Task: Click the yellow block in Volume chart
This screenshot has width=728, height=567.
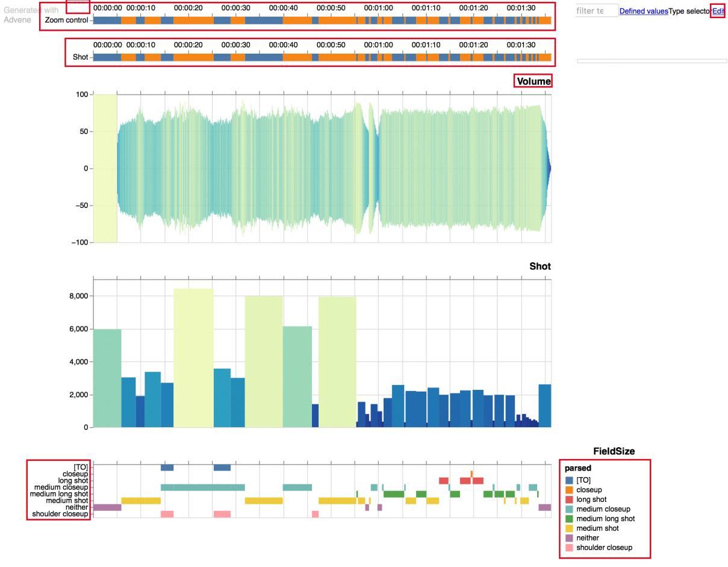Action: (x=105, y=168)
